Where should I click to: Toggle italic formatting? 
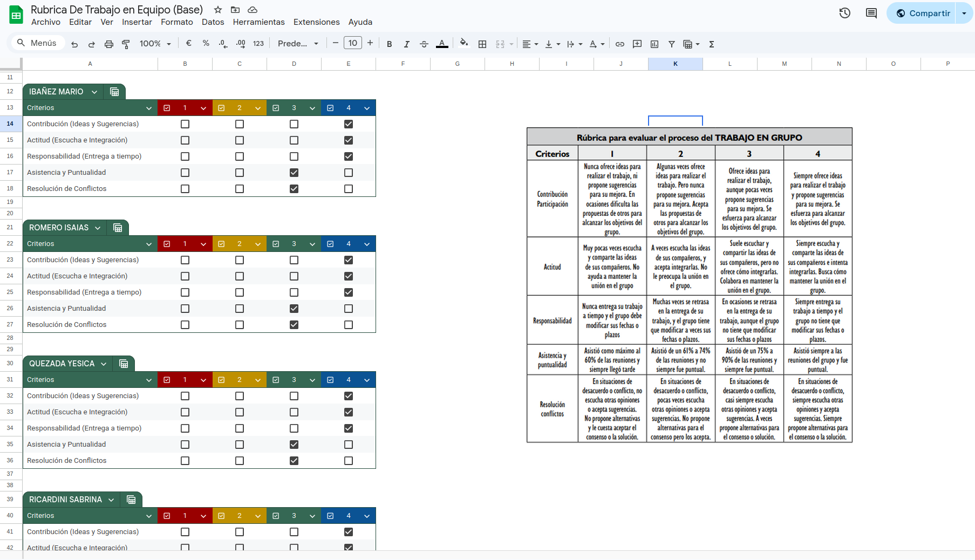[407, 44]
